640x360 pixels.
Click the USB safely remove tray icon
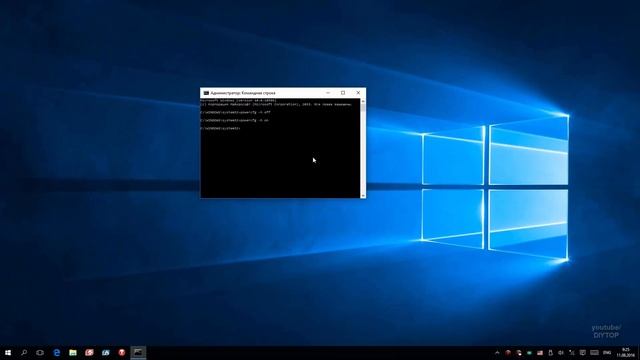[x=551, y=353]
